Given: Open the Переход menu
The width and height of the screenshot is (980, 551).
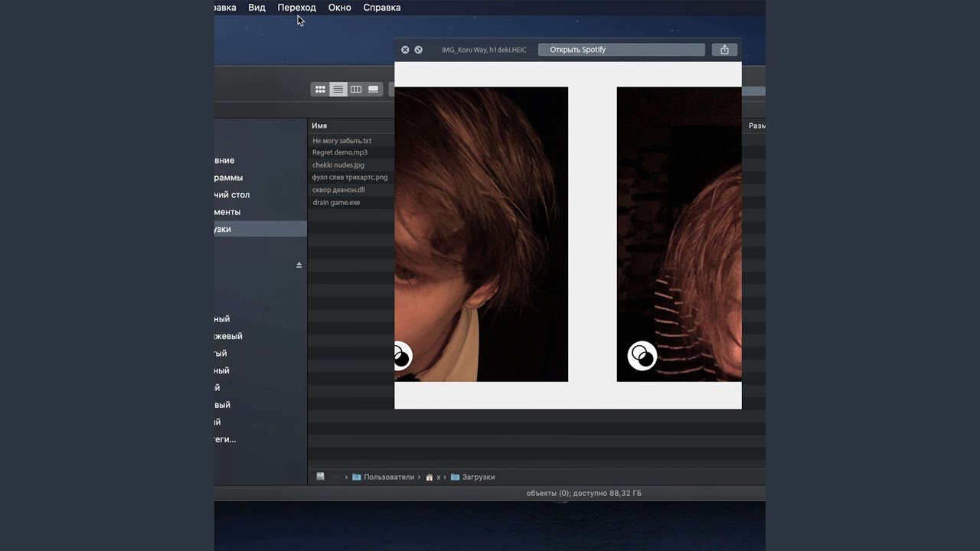Looking at the screenshot, I should click(296, 8).
